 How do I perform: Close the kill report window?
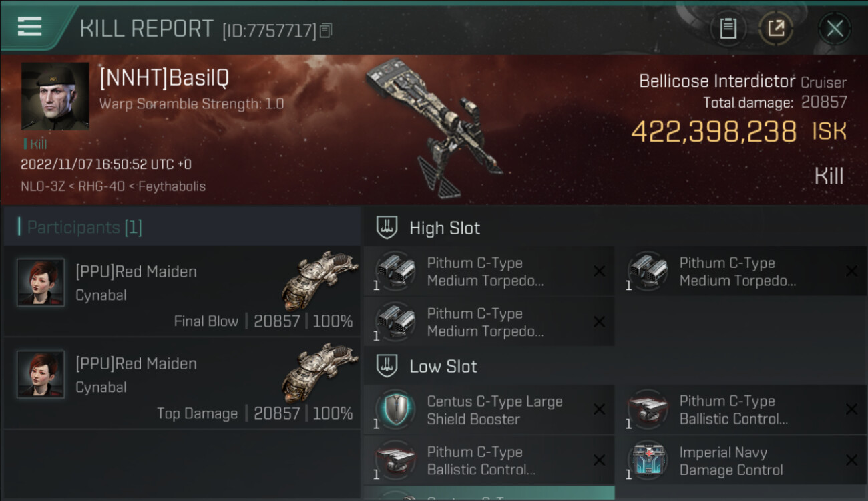[x=835, y=28]
